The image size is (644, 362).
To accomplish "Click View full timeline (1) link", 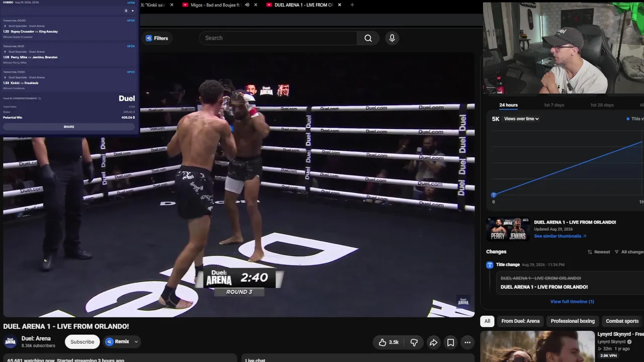I will 572,302.
